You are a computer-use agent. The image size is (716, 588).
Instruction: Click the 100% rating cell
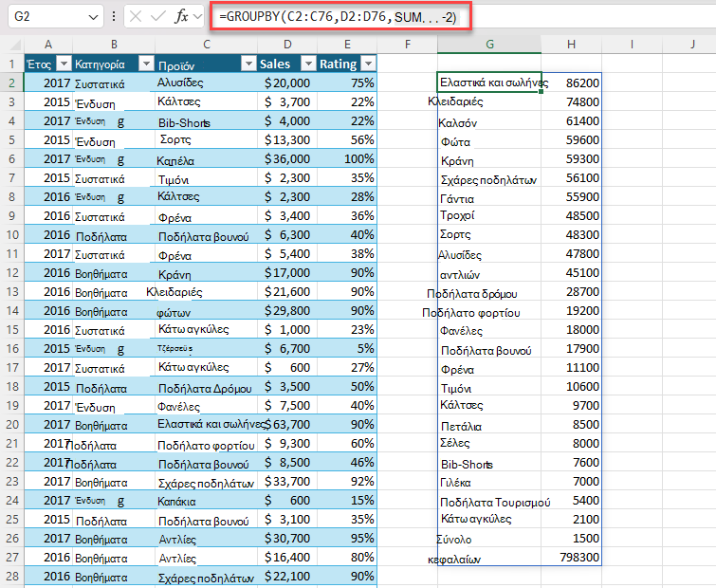347,158
